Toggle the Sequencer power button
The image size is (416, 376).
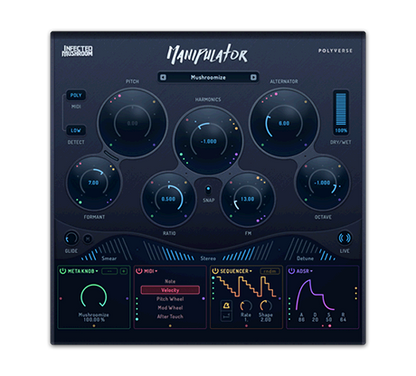[x=215, y=271]
